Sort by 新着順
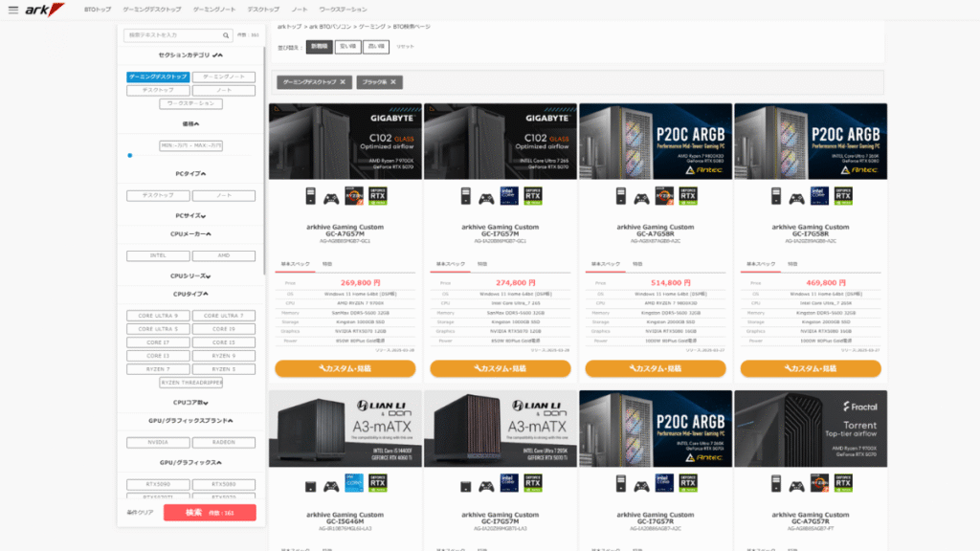 pyautogui.click(x=320, y=47)
